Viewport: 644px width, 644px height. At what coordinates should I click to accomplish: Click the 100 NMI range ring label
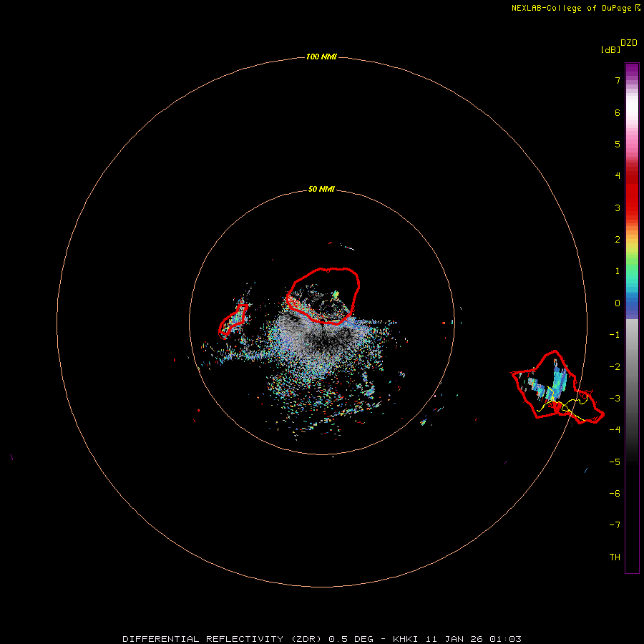(x=321, y=57)
